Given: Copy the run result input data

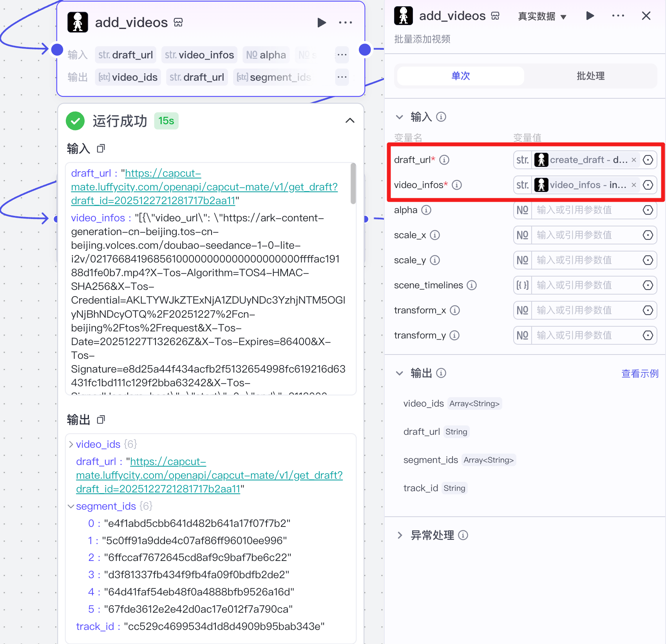Looking at the screenshot, I should pos(101,148).
